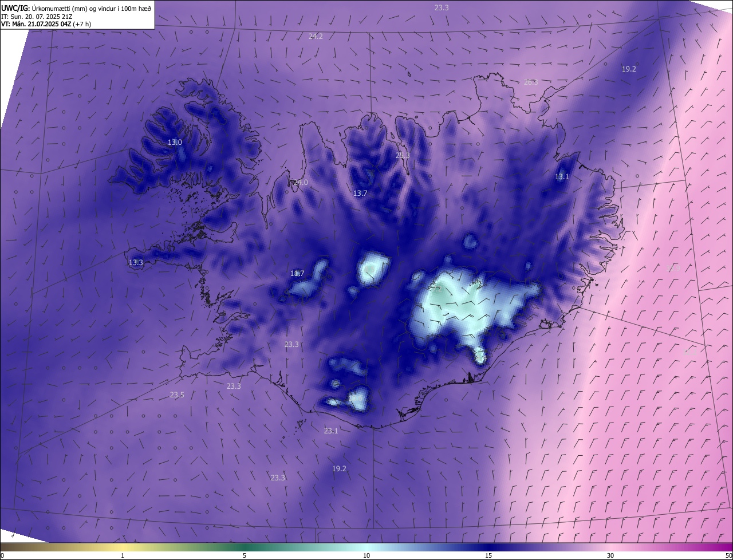The height and width of the screenshot is (560, 733).
Task: Click the 13.7 value label
Action: [x=360, y=194]
